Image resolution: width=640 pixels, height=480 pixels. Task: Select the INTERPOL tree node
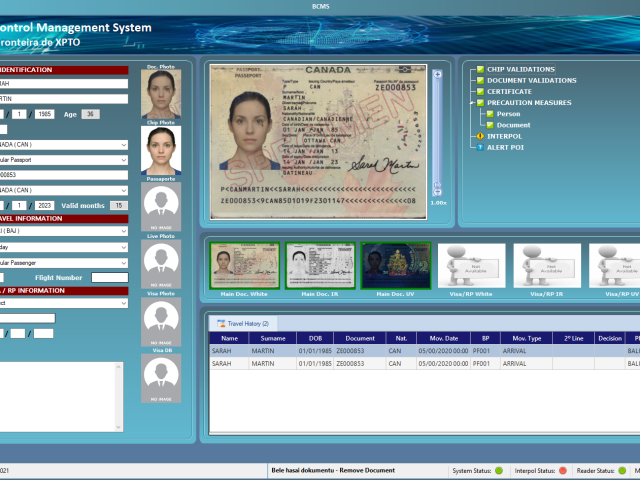click(x=504, y=136)
